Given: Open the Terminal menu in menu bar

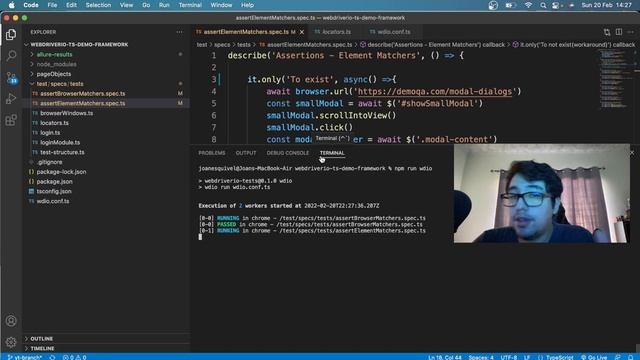Looking at the screenshot, I should coord(190,5).
